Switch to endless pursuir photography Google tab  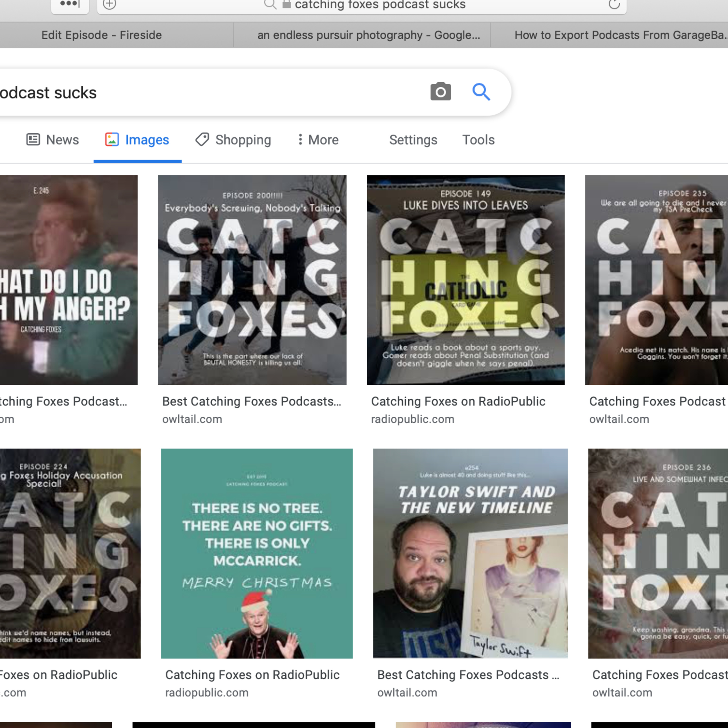pyautogui.click(x=362, y=35)
